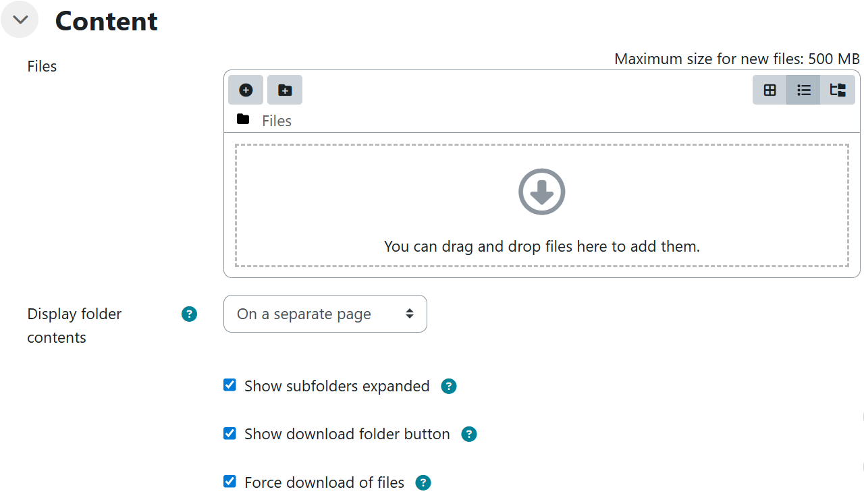Select the Files root folder breadcrumb
Viewport: 864px width, 504px height.
point(277,121)
